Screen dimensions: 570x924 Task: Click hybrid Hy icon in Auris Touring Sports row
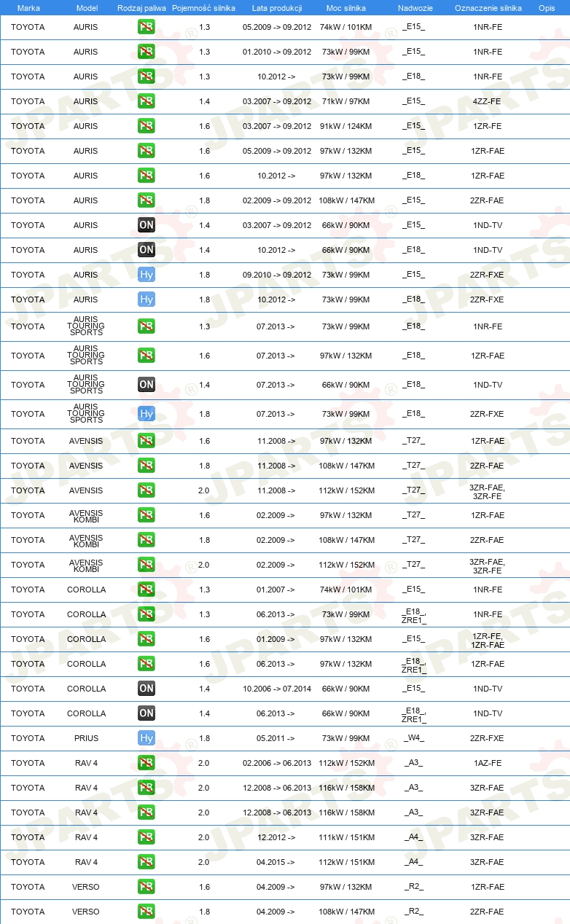point(147,414)
